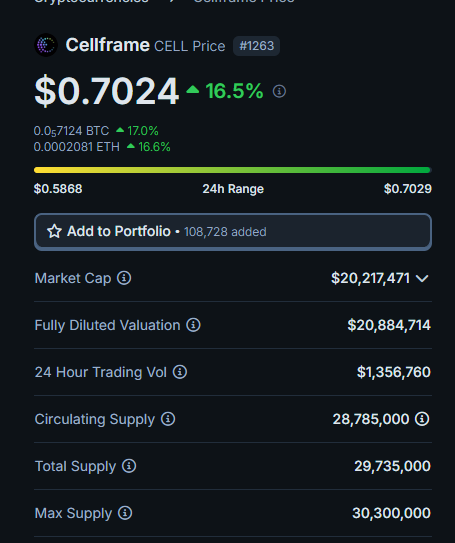Click the $1,356,760 trading volume value

[394, 372]
